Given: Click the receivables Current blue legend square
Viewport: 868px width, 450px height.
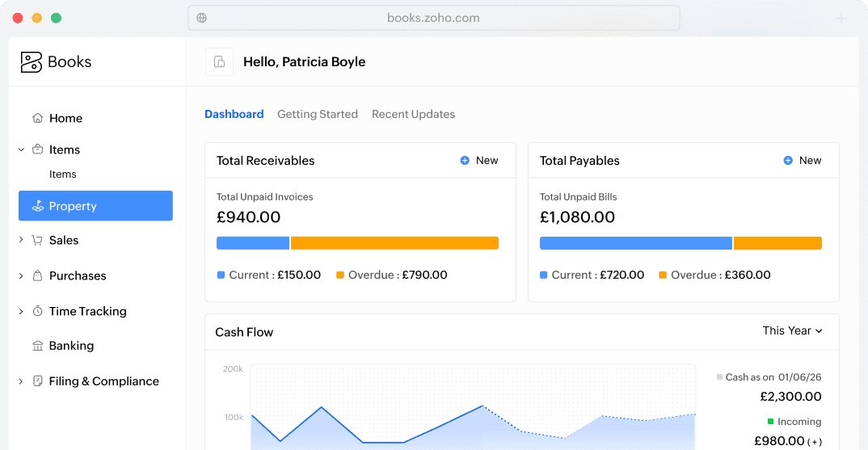Looking at the screenshot, I should coord(221,275).
